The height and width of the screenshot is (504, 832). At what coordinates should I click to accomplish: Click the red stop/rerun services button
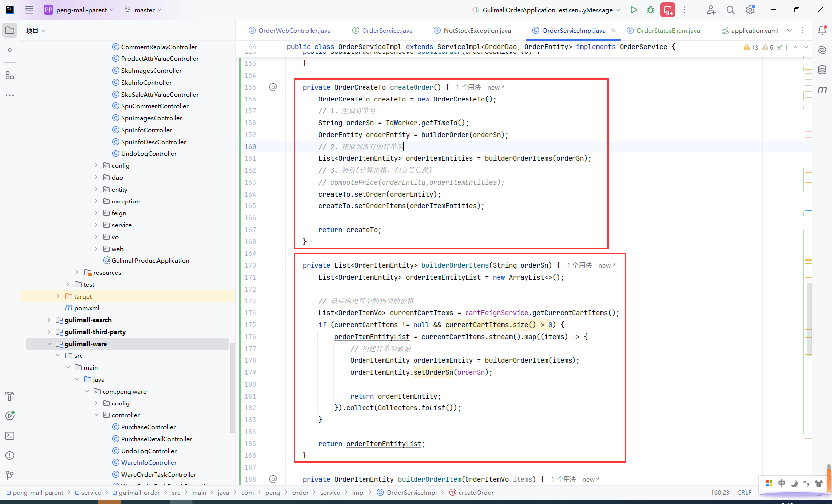click(x=668, y=10)
